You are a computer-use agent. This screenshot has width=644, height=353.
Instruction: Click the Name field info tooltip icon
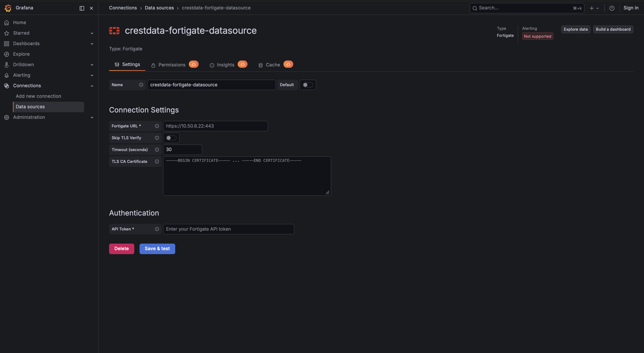click(x=141, y=85)
